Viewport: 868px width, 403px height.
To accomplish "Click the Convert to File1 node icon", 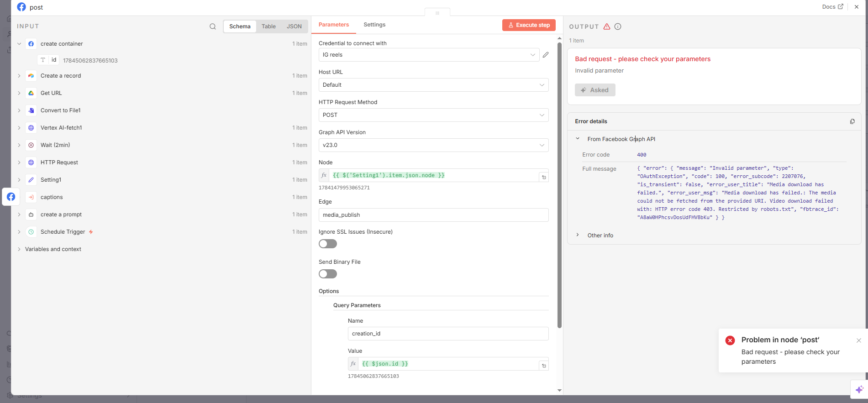I will point(31,110).
